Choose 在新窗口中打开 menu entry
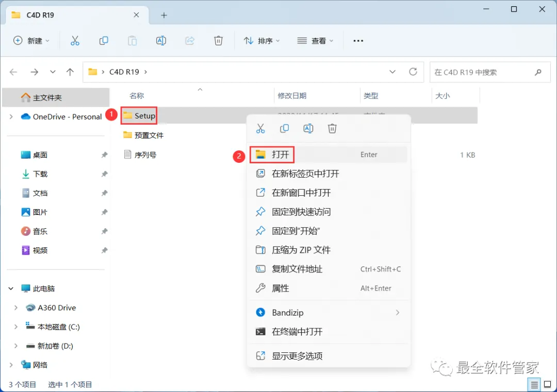This screenshot has width=557, height=392. [329, 193]
